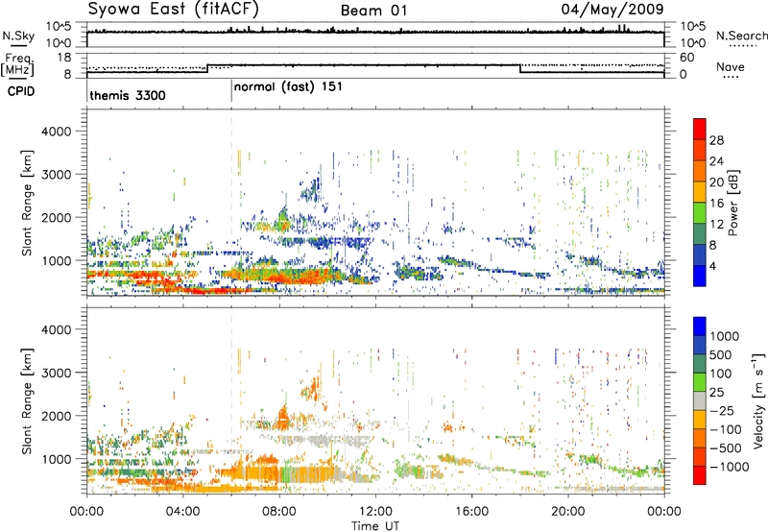The height and width of the screenshot is (532, 768).
Task: Click the velocity panel 'Slant Range [km]' label
Action: pyautogui.click(x=27, y=400)
